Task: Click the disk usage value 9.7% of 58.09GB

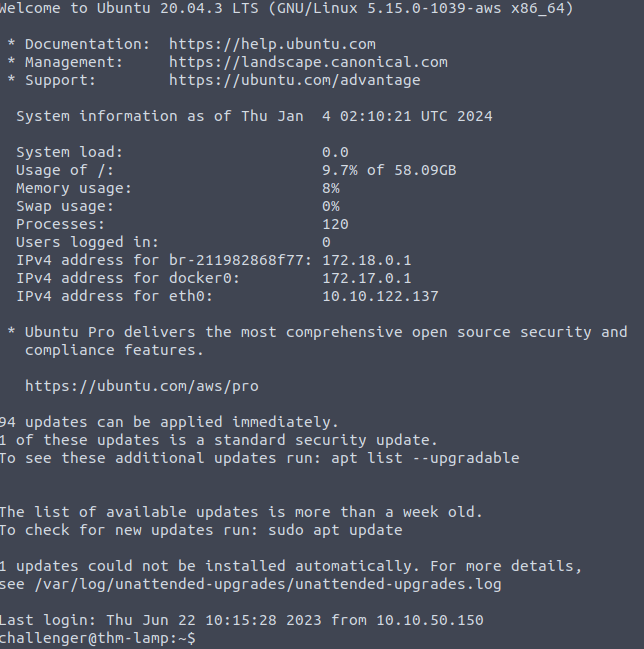Action: click(x=389, y=170)
